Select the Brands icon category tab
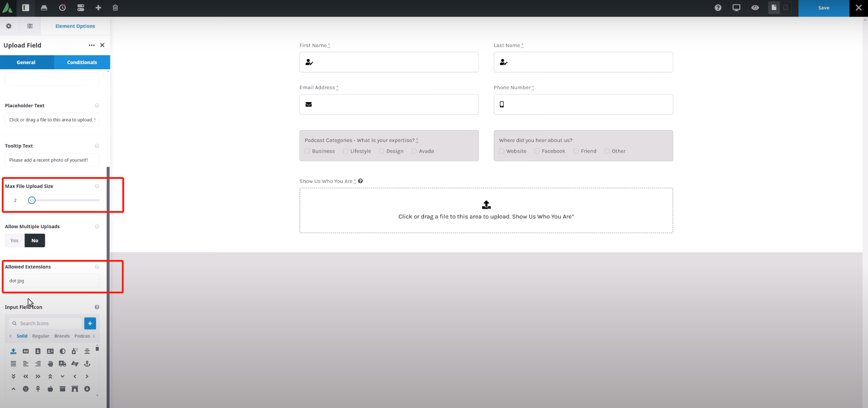 coord(62,336)
